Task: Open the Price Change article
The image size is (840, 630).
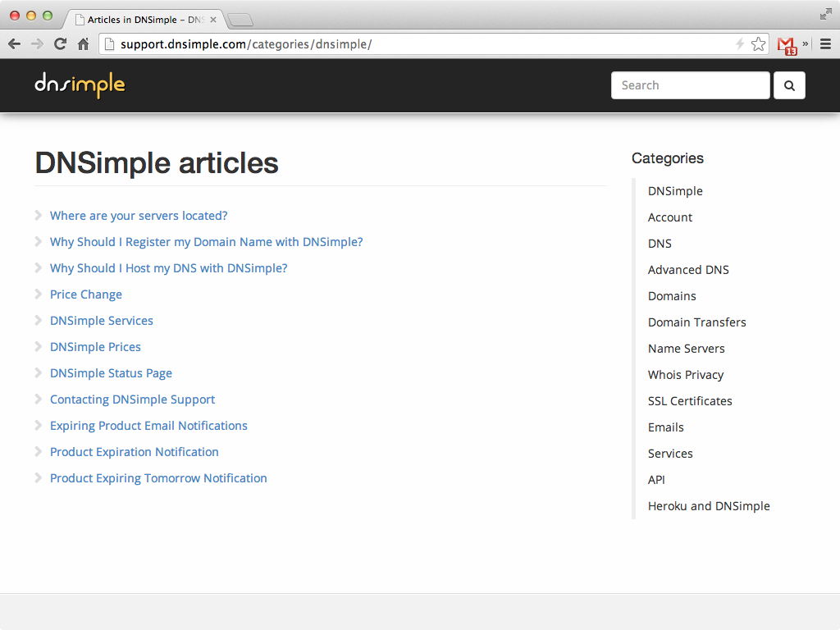Action: [x=85, y=294]
